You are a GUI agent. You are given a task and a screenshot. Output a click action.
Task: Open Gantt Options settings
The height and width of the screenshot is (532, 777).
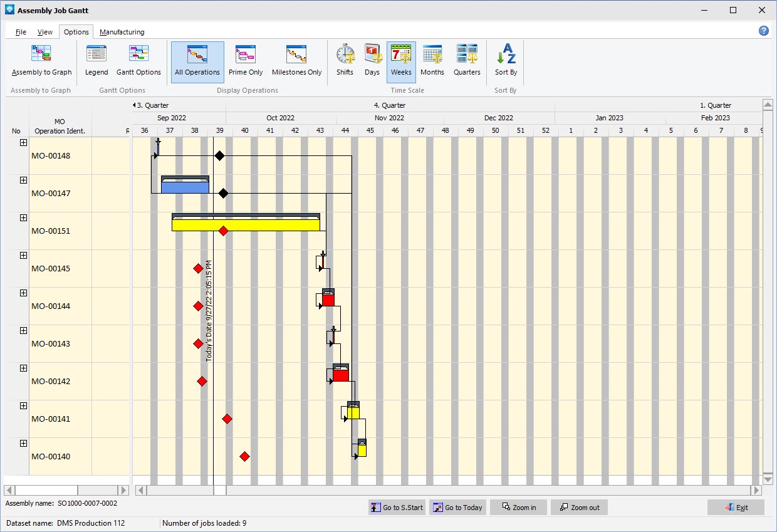tap(138, 61)
